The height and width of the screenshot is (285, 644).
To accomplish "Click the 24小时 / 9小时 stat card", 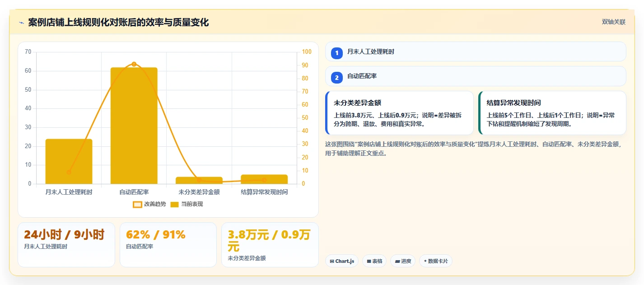I will tap(66, 245).
